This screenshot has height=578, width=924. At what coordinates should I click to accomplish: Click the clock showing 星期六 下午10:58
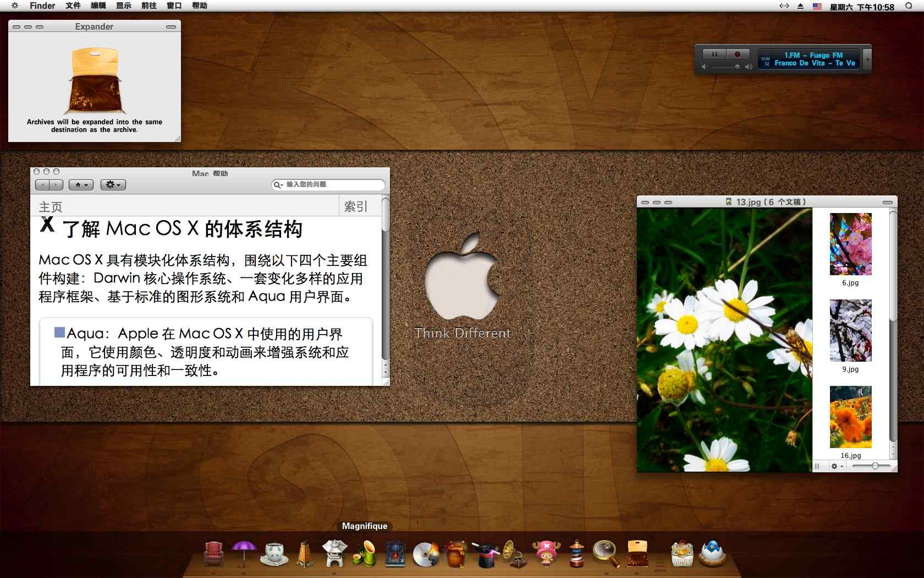(x=862, y=7)
